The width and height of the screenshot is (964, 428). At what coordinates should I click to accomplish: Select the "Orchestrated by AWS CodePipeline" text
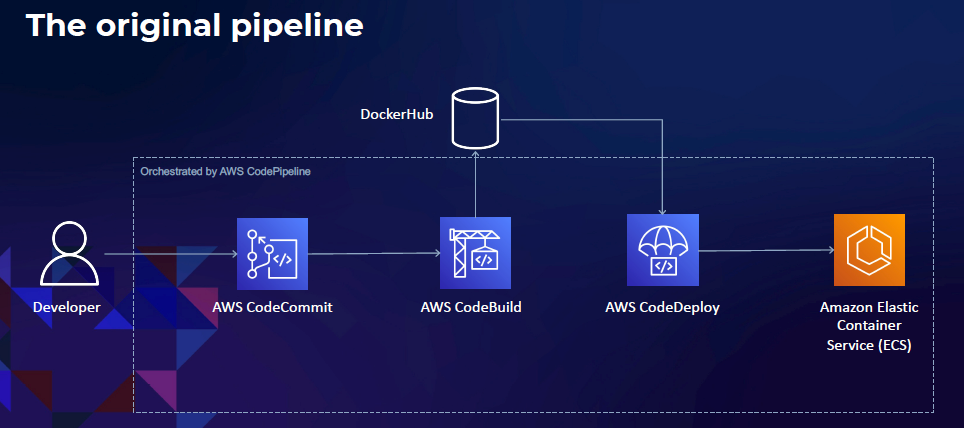coord(225,172)
